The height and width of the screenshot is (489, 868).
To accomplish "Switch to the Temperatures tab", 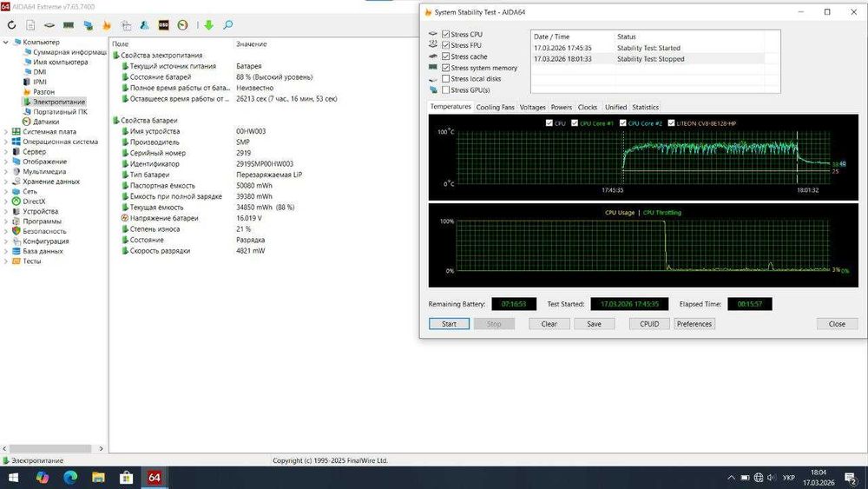I will click(450, 107).
